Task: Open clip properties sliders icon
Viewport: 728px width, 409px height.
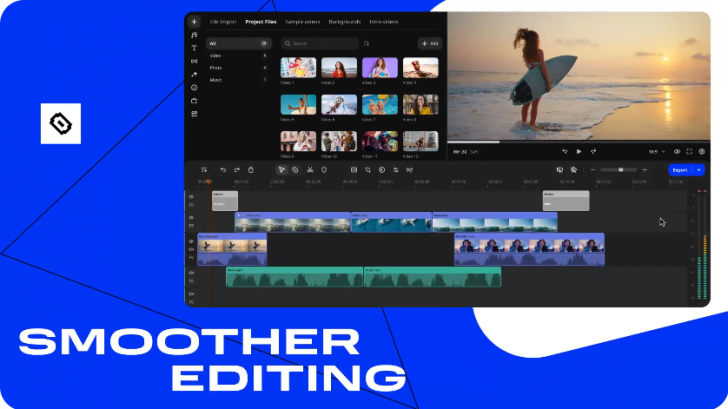Action: coord(396,170)
